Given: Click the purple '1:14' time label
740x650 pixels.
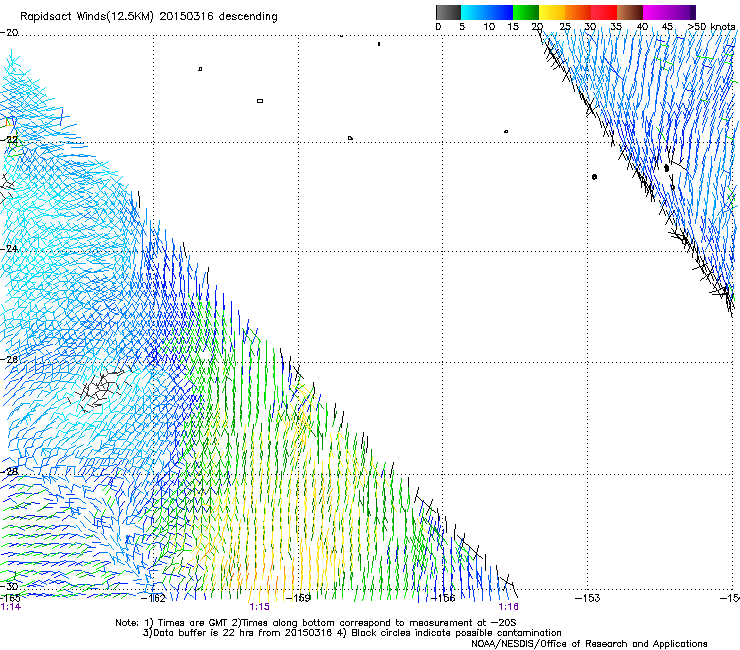Looking at the screenshot, I should tap(10, 607).
